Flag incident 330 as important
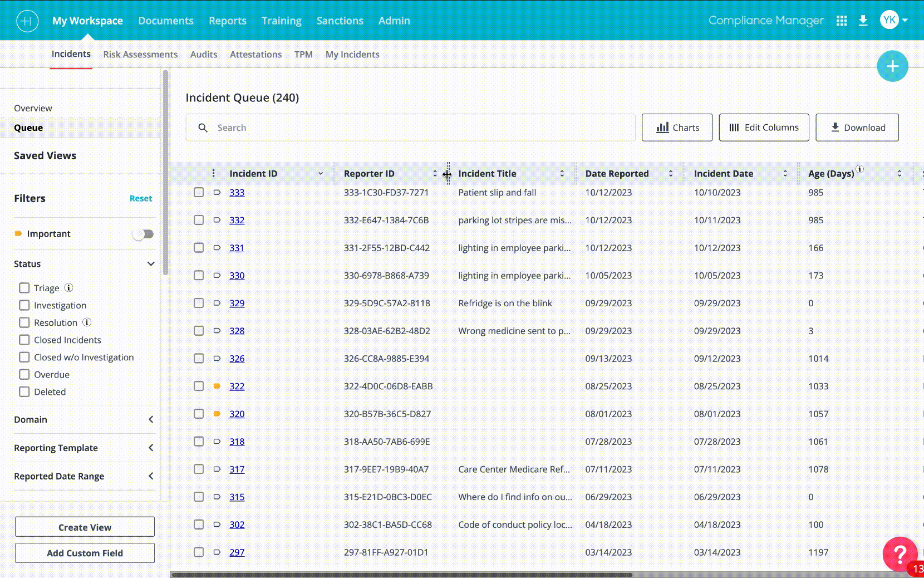The image size is (924, 578). click(217, 275)
